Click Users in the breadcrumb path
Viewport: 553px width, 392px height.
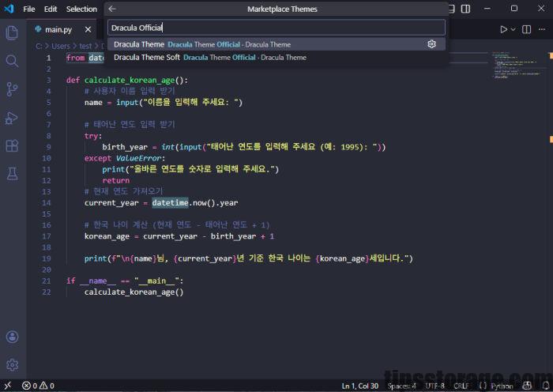61,46
